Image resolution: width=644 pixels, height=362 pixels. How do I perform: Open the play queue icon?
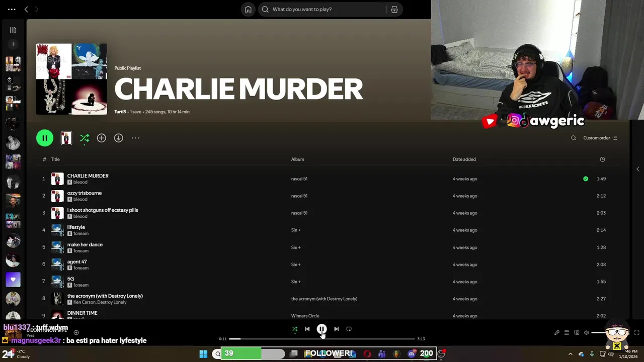coord(567,333)
